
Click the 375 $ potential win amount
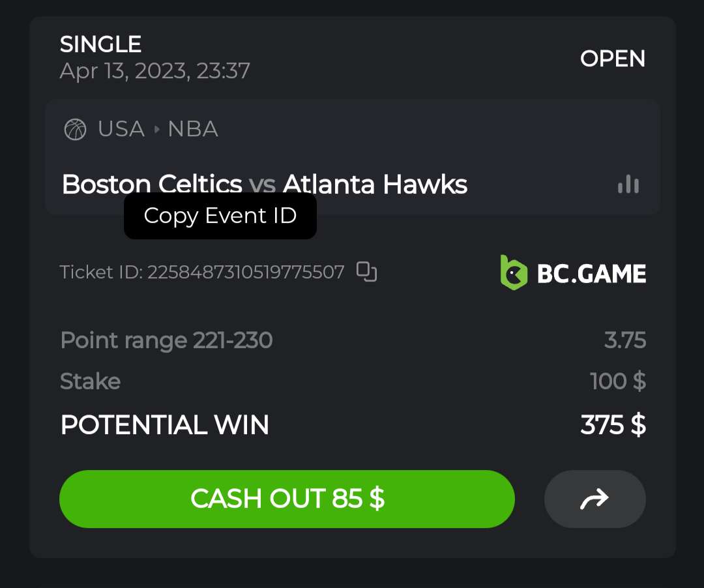pyautogui.click(x=613, y=425)
